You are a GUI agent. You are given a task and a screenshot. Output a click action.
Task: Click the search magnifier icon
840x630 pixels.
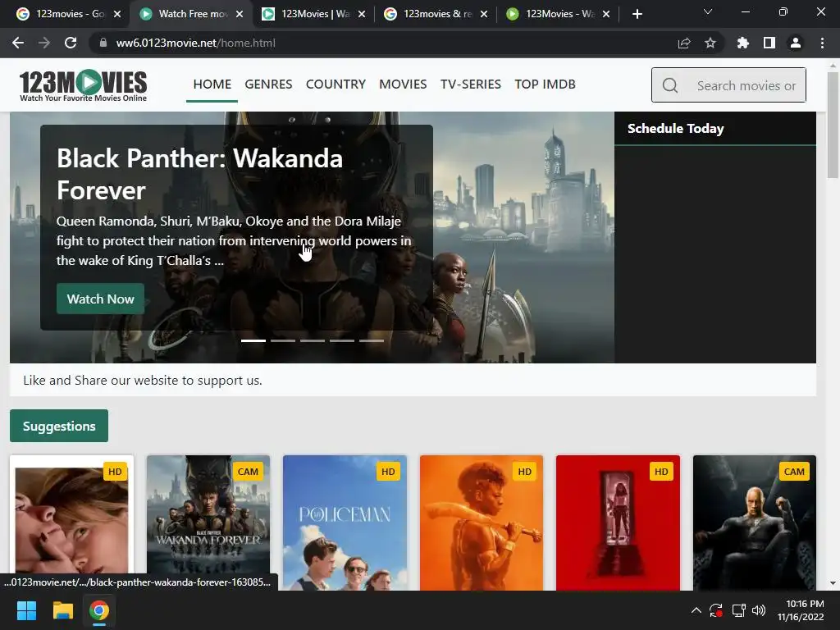[x=670, y=85]
